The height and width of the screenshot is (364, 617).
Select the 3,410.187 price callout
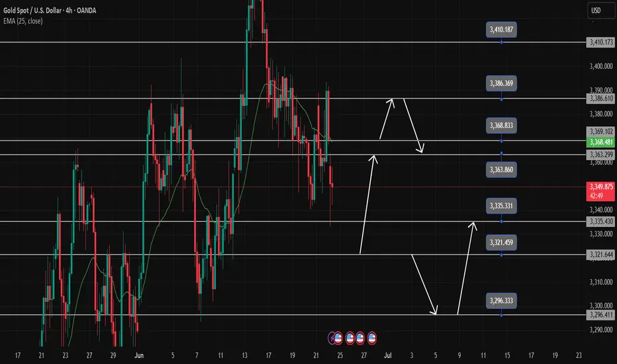(x=501, y=30)
